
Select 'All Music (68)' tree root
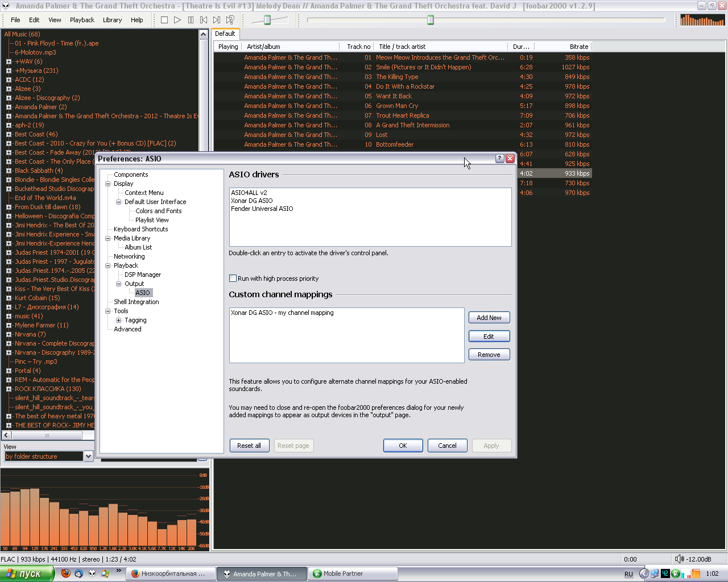click(x=22, y=34)
